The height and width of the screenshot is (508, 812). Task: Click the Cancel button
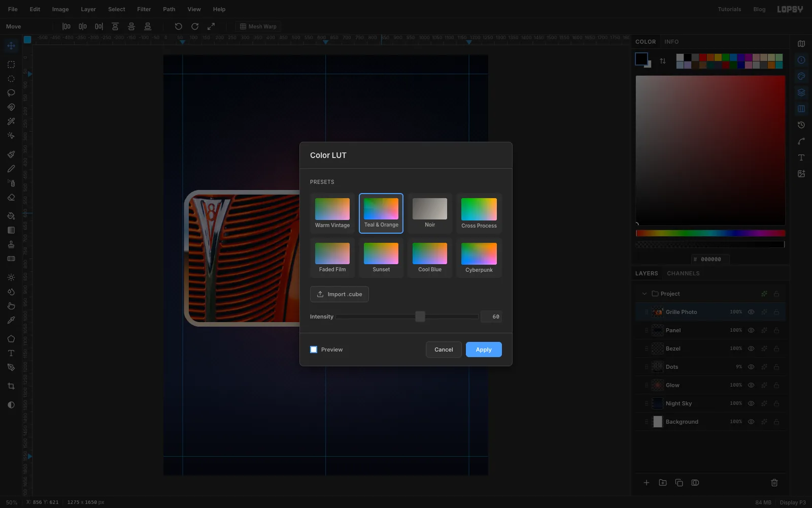444,350
